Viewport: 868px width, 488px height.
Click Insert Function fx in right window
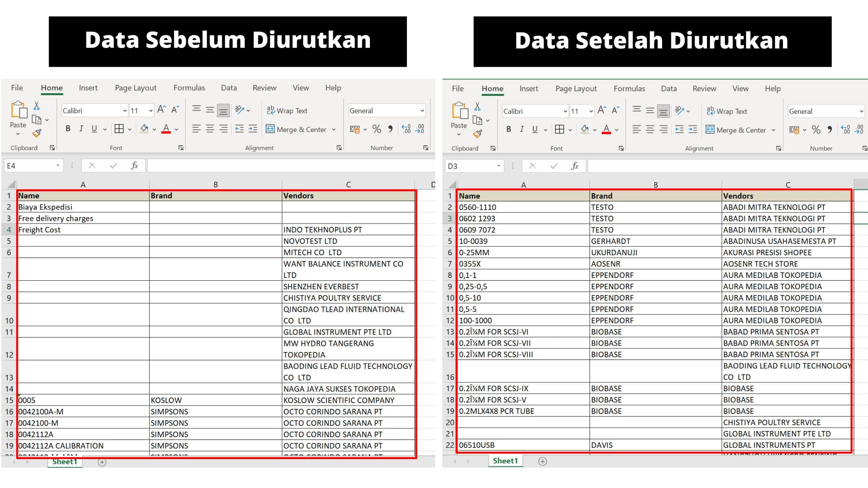click(575, 166)
